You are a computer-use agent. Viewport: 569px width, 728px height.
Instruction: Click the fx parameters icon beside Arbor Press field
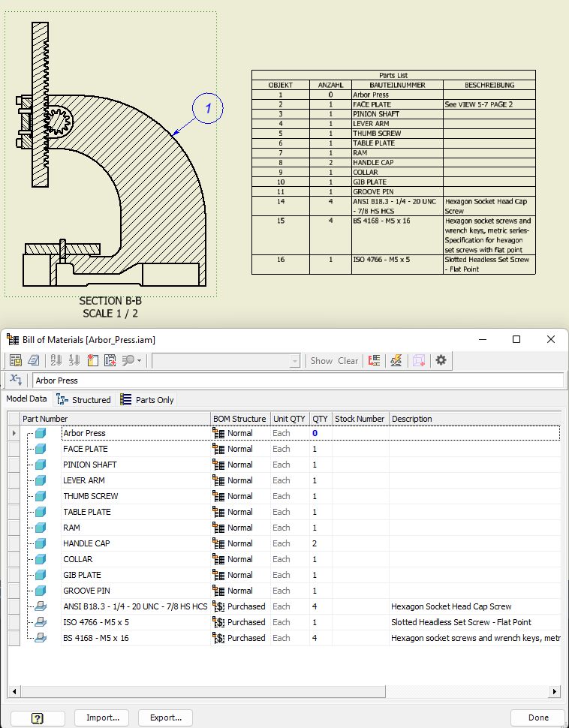16,381
